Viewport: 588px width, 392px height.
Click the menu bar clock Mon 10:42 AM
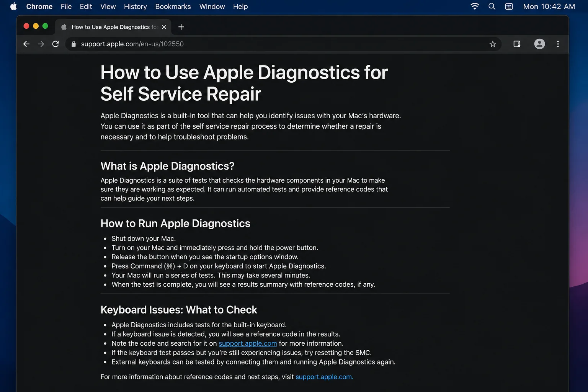[x=549, y=7]
